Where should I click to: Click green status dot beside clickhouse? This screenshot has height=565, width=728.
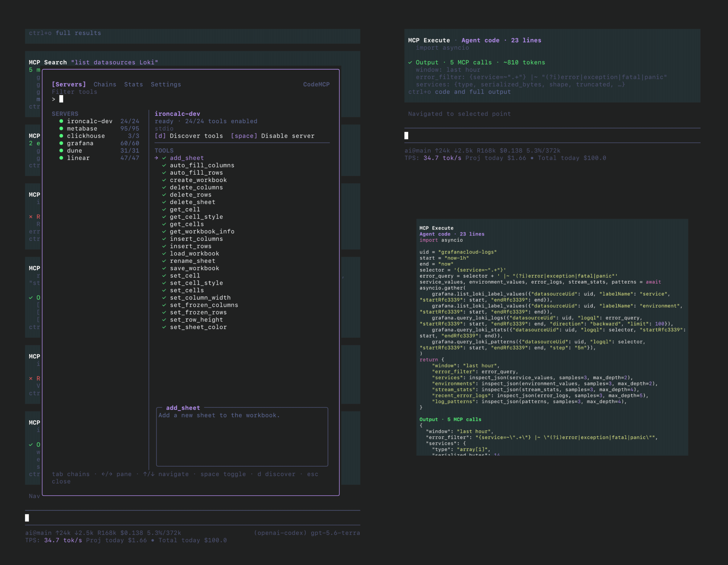pyautogui.click(x=61, y=136)
